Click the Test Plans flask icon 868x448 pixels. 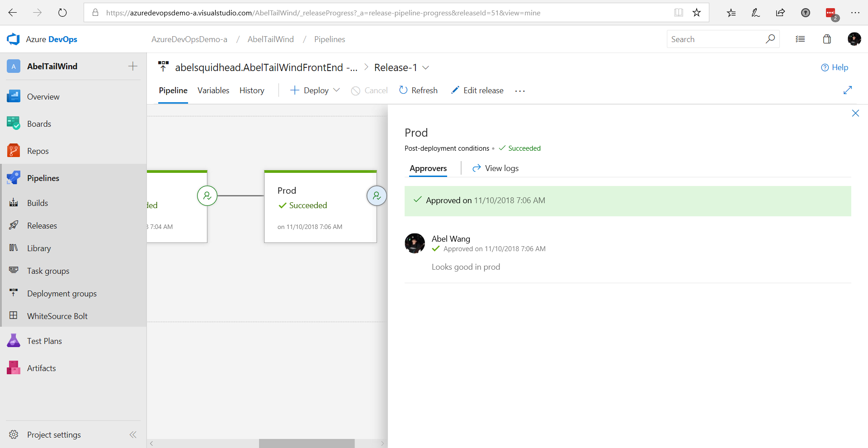point(14,341)
